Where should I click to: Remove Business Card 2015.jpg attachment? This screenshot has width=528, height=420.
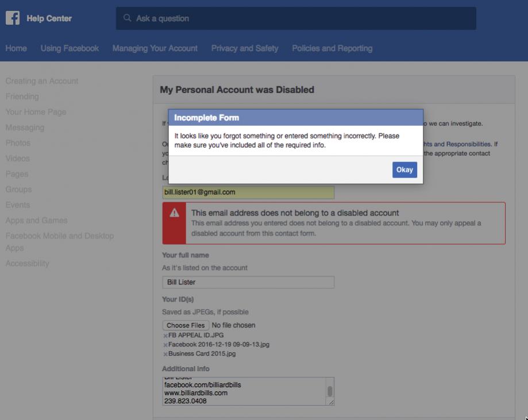(165, 354)
